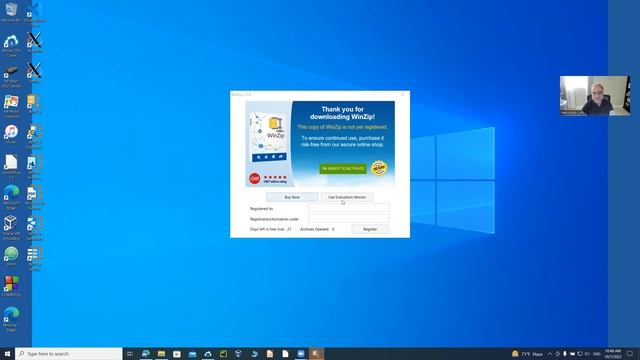640x360 pixels.
Task: Open the notification center icon
Action: tap(630, 354)
